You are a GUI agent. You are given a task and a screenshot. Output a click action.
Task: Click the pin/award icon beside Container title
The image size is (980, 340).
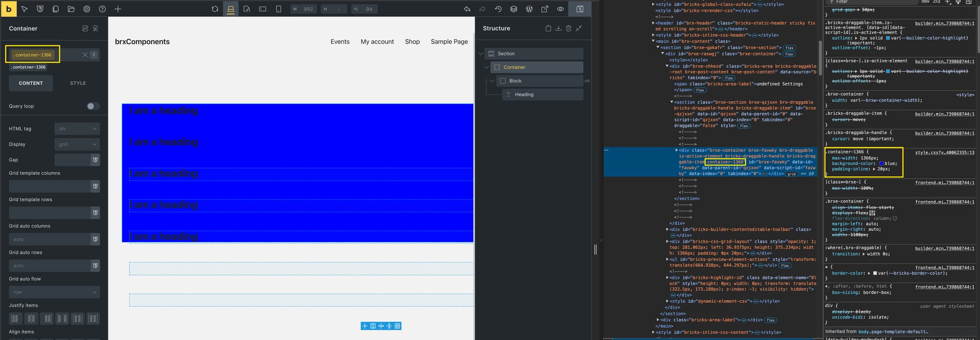[x=95, y=29]
